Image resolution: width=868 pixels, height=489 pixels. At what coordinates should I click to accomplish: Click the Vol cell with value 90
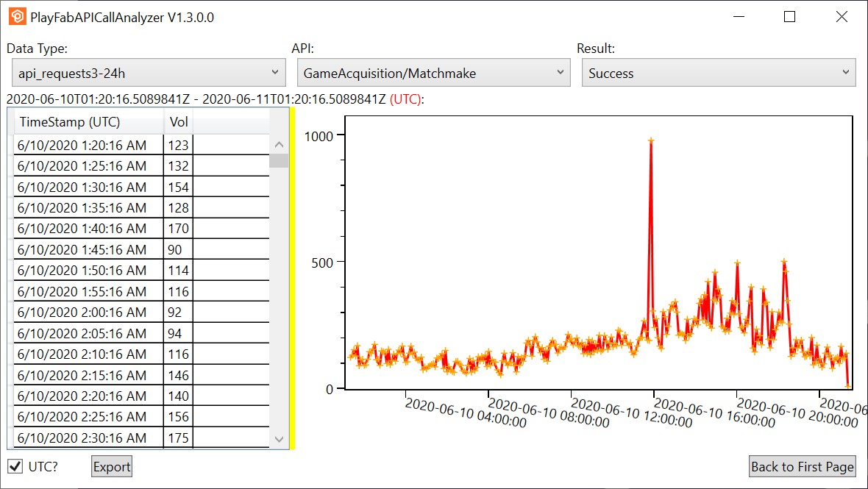click(178, 249)
